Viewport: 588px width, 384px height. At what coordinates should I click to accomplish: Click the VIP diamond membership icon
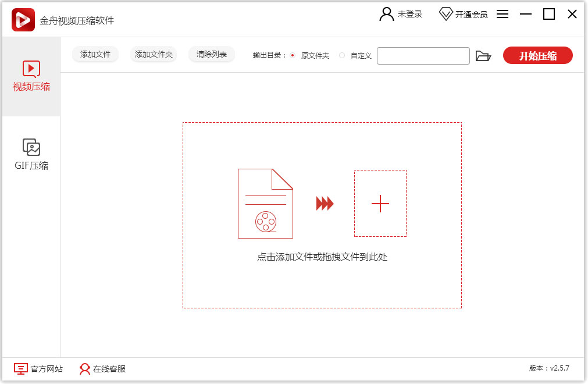point(446,15)
